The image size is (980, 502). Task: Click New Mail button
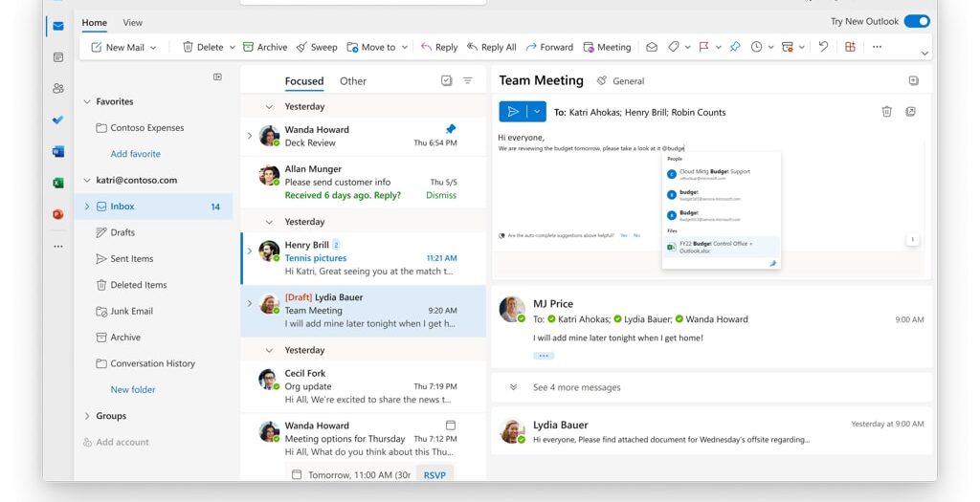[x=118, y=48]
